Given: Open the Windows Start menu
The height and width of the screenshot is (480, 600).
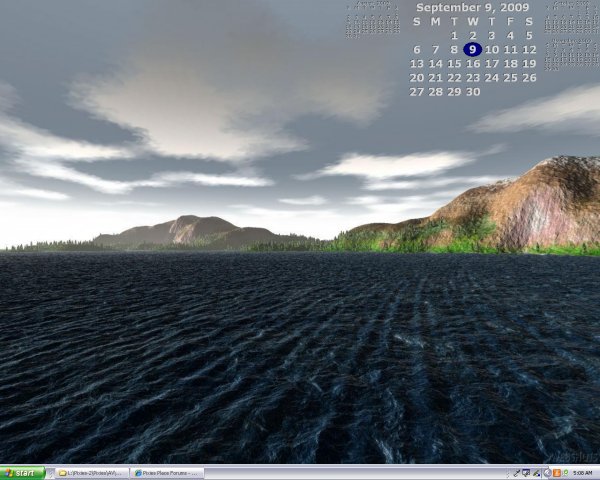Looking at the screenshot, I should point(22,473).
